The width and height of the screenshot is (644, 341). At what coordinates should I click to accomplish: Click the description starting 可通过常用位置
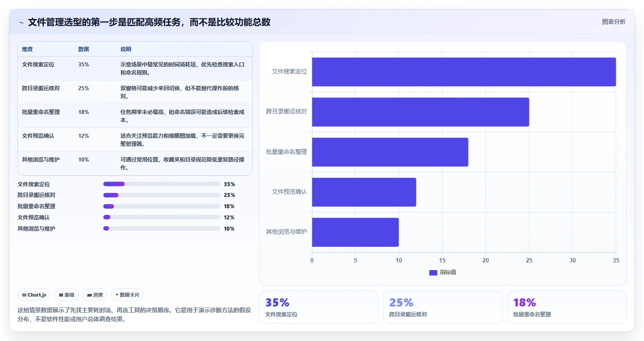(183, 164)
